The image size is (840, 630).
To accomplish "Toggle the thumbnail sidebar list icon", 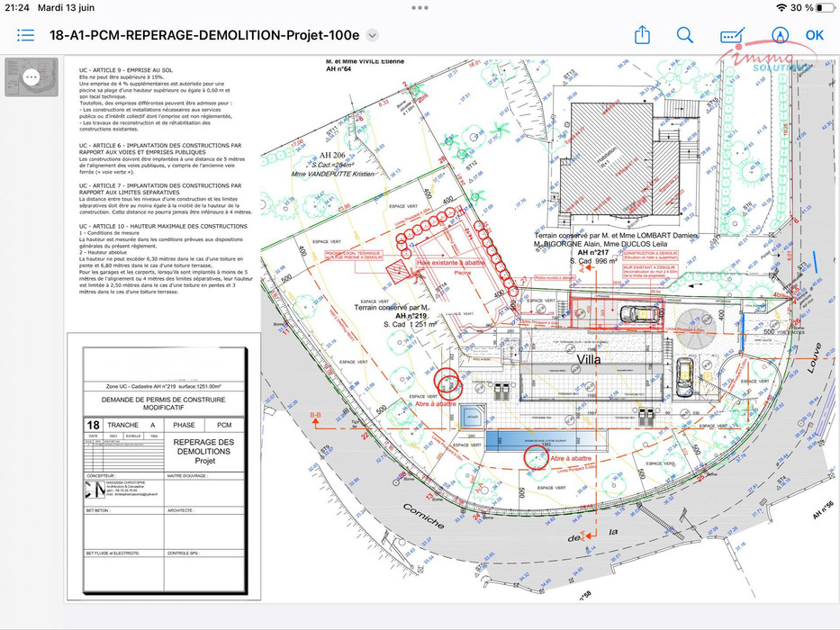I will [25, 35].
